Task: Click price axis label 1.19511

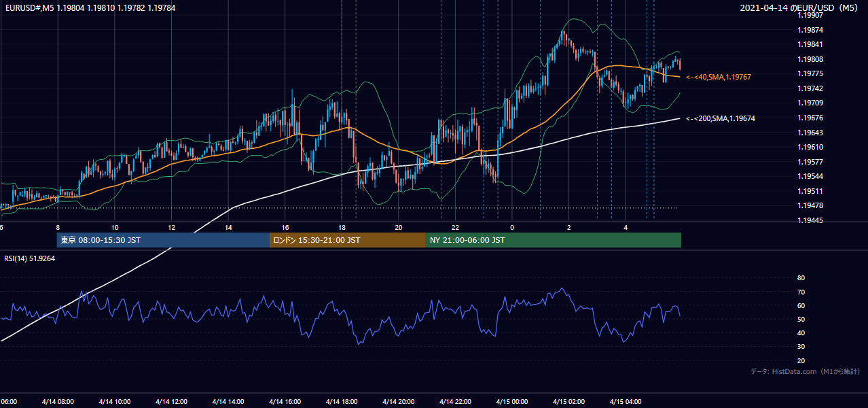Action: tap(811, 191)
